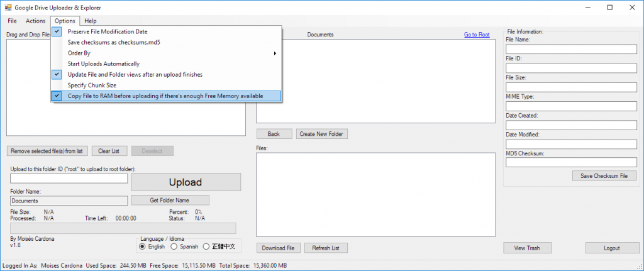Choose Specify Chunk Size
The height and width of the screenshot is (271, 644).
[x=166, y=86]
